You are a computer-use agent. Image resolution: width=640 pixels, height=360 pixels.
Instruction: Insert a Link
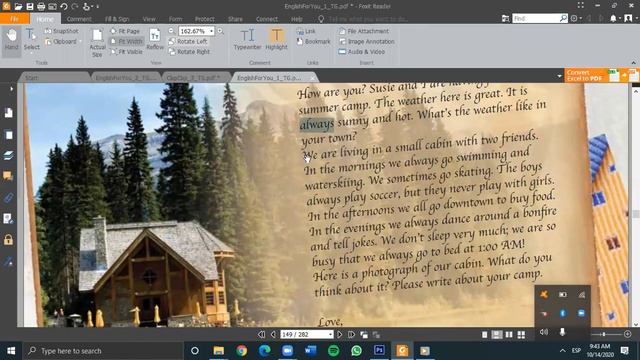pyautogui.click(x=306, y=31)
